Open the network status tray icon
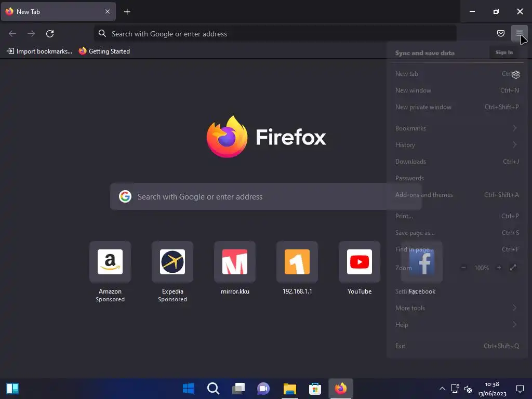This screenshot has height=399, width=532. 455,389
